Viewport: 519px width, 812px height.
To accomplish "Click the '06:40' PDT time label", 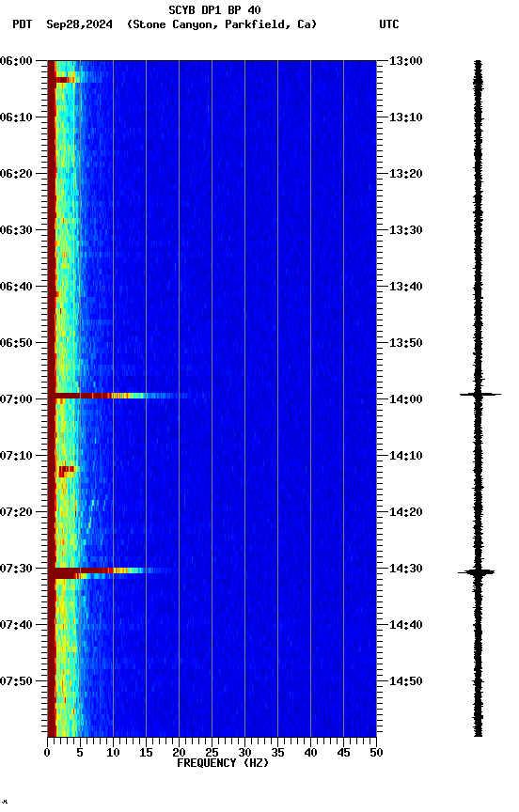I will [16, 287].
